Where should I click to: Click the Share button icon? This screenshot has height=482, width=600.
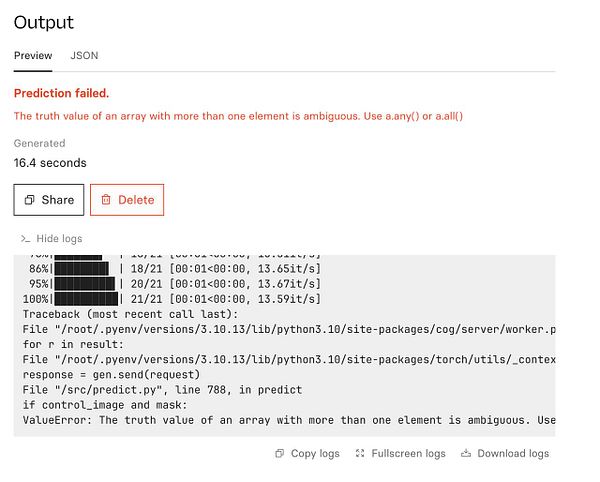(x=30, y=200)
